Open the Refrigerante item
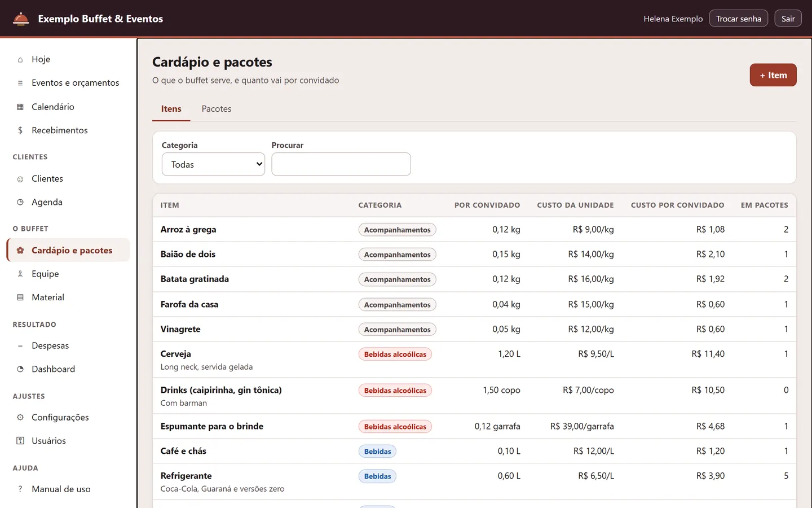This screenshot has width=812, height=508. coord(186,476)
